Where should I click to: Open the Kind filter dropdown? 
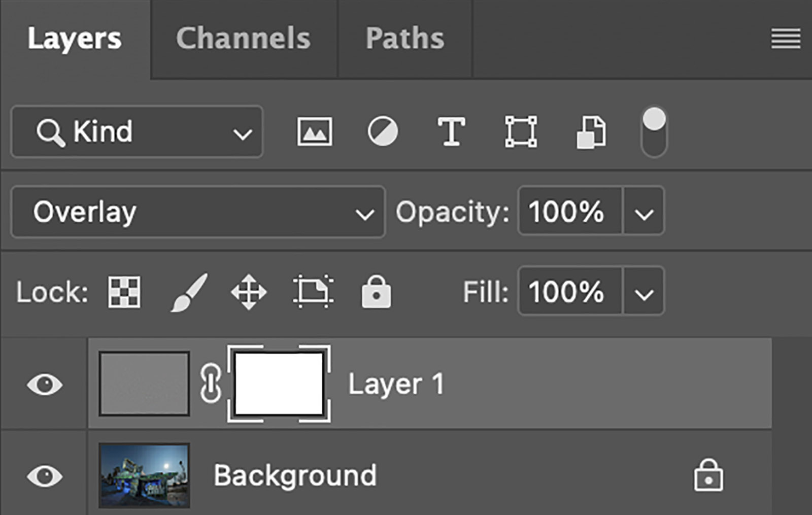(137, 132)
